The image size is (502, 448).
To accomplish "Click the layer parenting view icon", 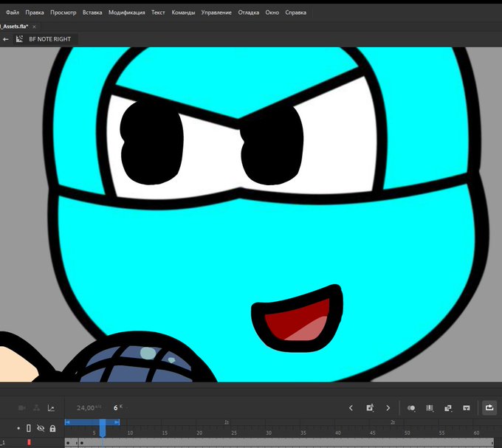I will pos(36,407).
